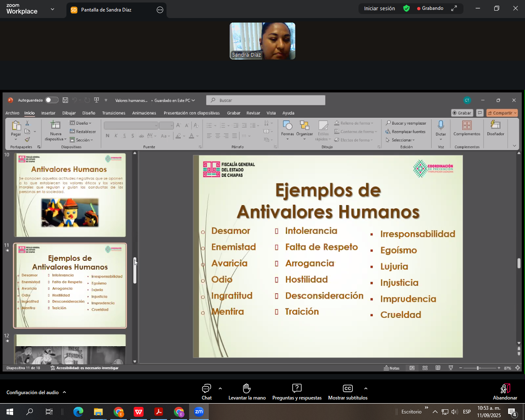
Task: Select slide 10 Antivalores Humanos thumbnail
Action: coord(70,195)
